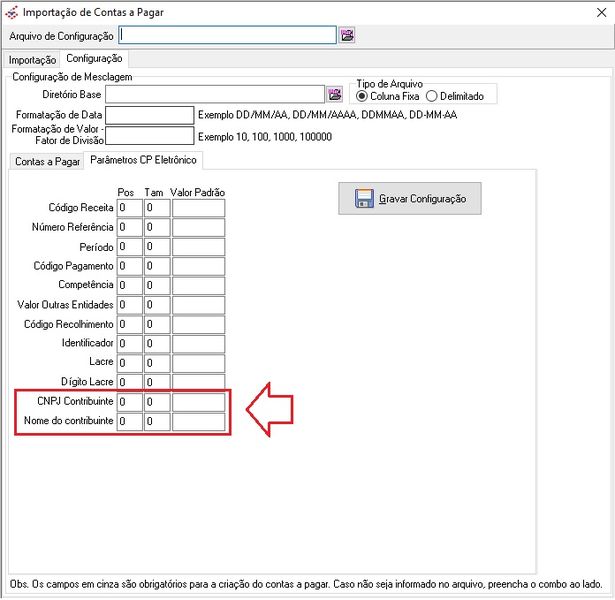Click the application icon in the title bar
The image size is (615, 600).
pos(11,12)
